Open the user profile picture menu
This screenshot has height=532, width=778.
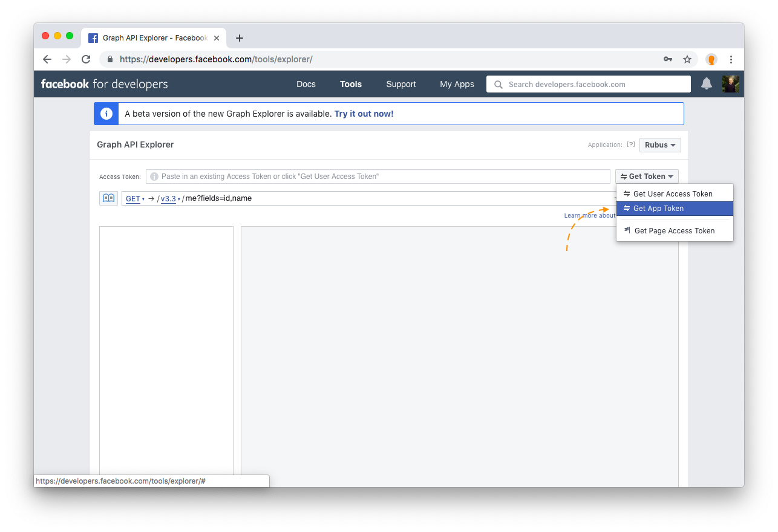tap(731, 84)
